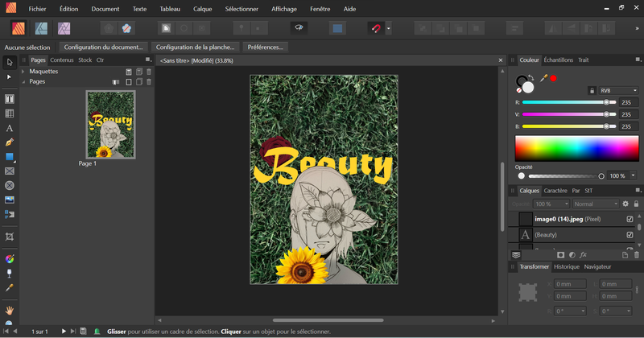Select the Pen tool in toolbox
This screenshot has height=338, width=644.
(10, 142)
